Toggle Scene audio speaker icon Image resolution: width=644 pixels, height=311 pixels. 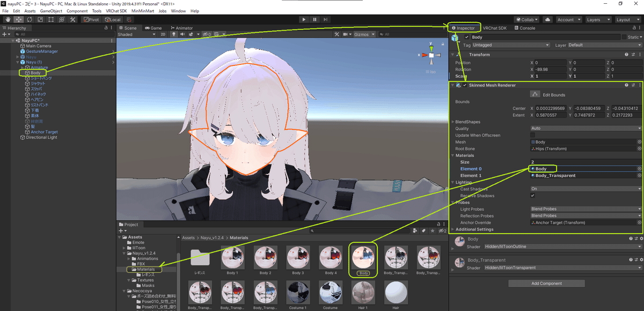(x=182, y=34)
